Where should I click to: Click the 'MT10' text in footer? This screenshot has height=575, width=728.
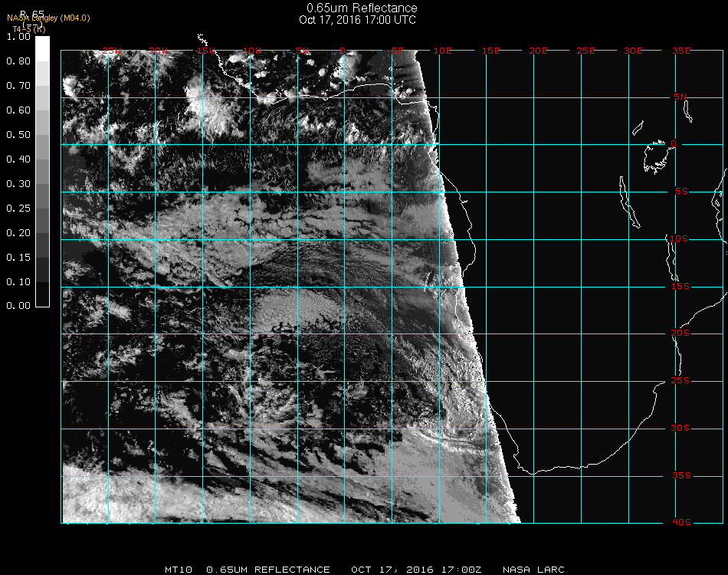pyautogui.click(x=179, y=570)
